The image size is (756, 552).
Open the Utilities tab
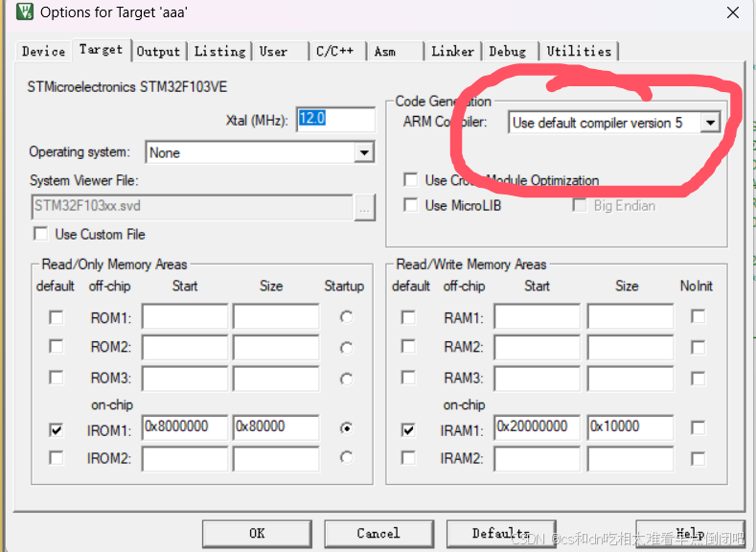pyautogui.click(x=579, y=51)
